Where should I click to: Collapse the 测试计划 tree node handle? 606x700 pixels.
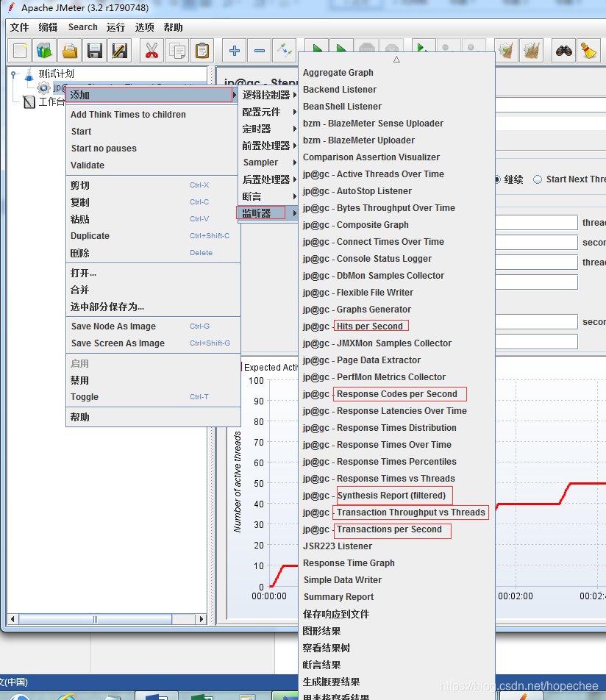click(13, 74)
